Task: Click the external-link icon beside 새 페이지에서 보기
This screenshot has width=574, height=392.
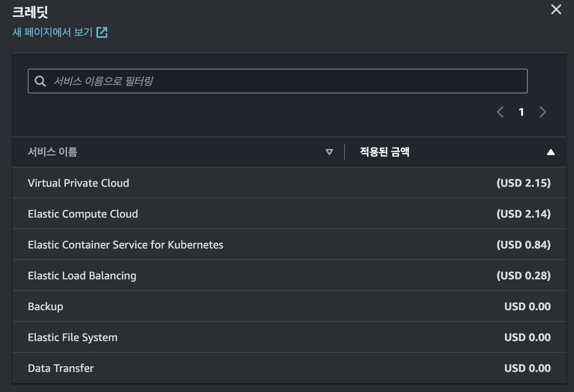Action: (102, 32)
